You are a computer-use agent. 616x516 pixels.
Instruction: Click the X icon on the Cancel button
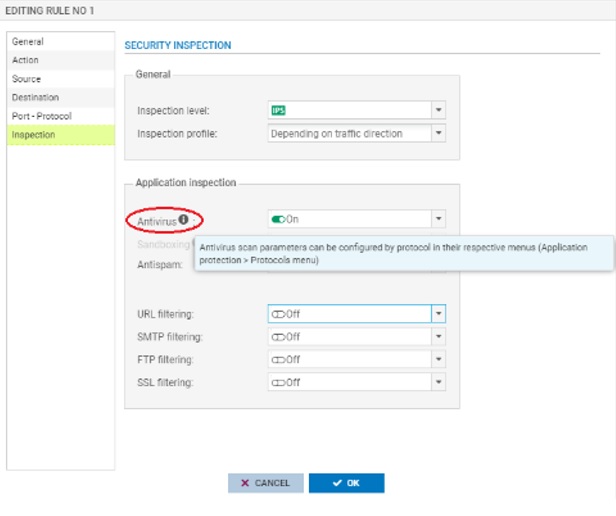245,483
